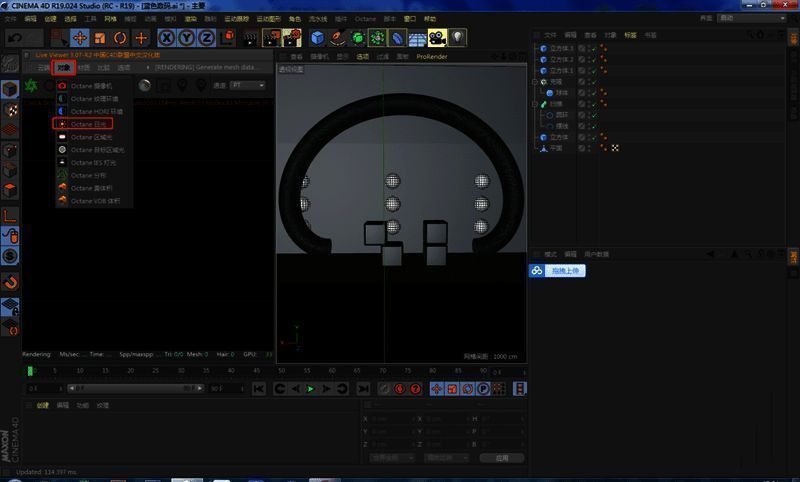
Task: Collapse the 克隆 cloner hierarchy
Action: pos(536,81)
